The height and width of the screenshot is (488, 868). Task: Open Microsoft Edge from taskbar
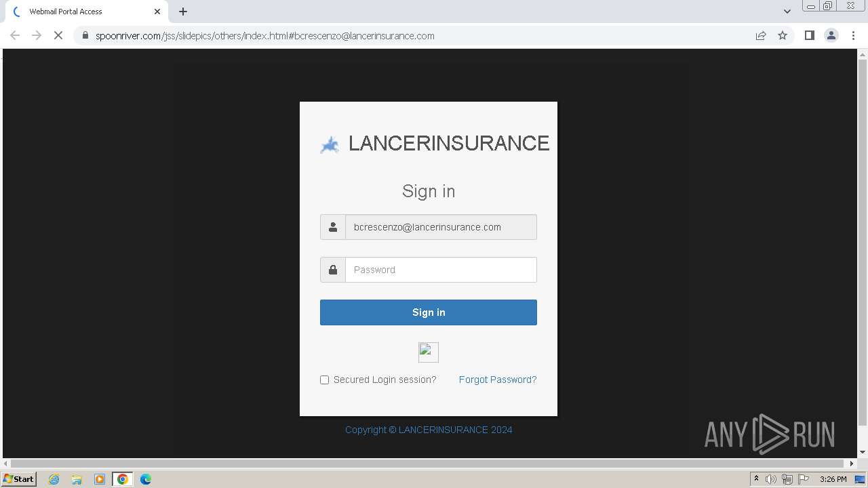click(146, 479)
